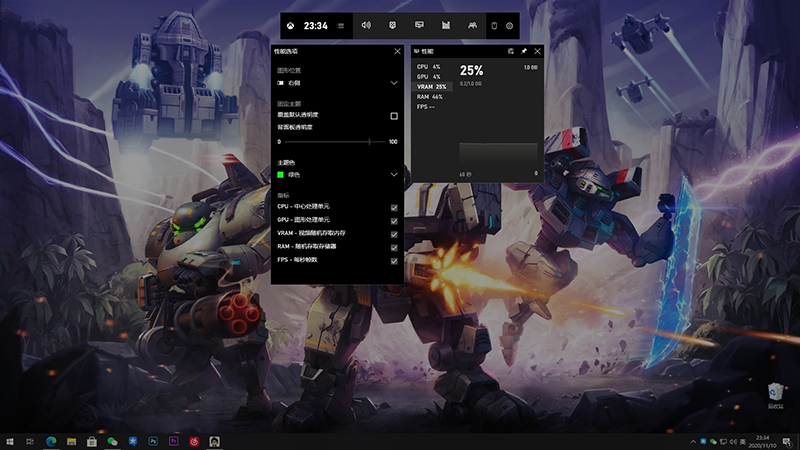The height and width of the screenshot is (450, 800).
Task: Uncheck CPU metric checkbox
Action: pos(394,208)
